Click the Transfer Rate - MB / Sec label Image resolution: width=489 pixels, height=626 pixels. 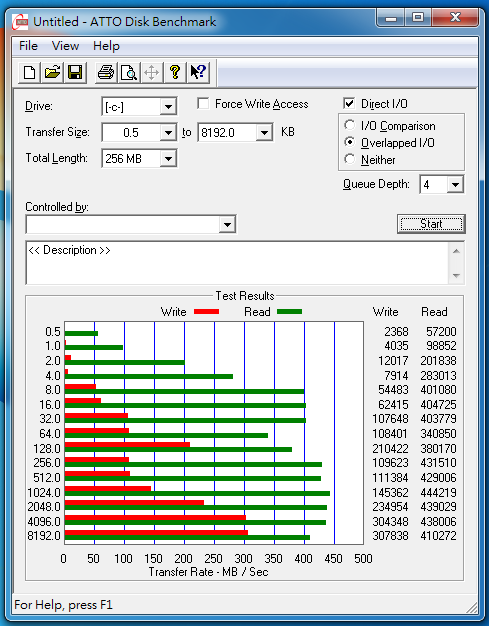tap(208, 572)
